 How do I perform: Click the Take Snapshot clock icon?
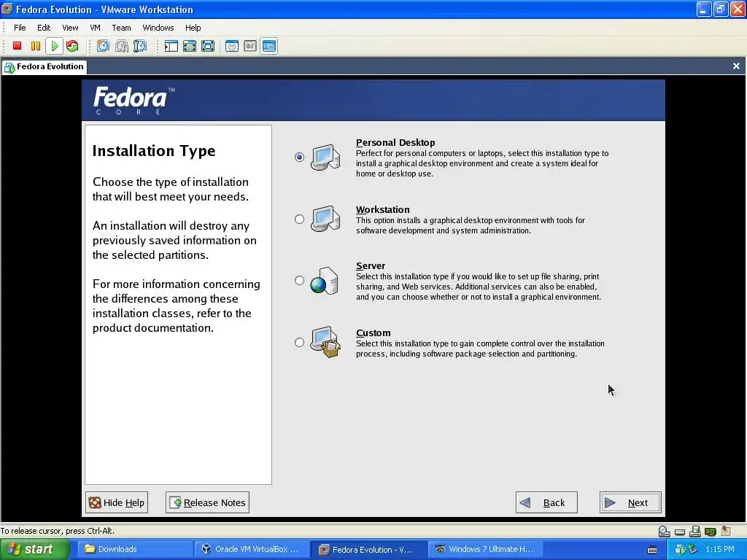click(x=103, y=46)
